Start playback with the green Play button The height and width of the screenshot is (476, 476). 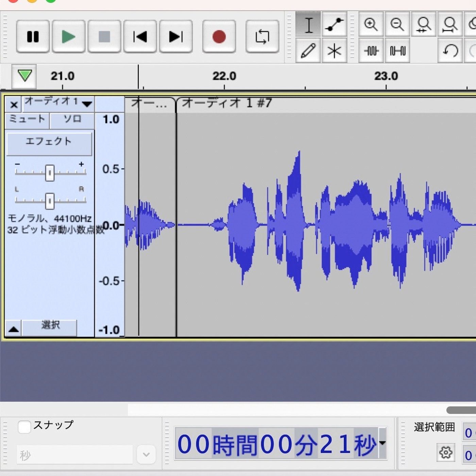click(x=68, y=36)
